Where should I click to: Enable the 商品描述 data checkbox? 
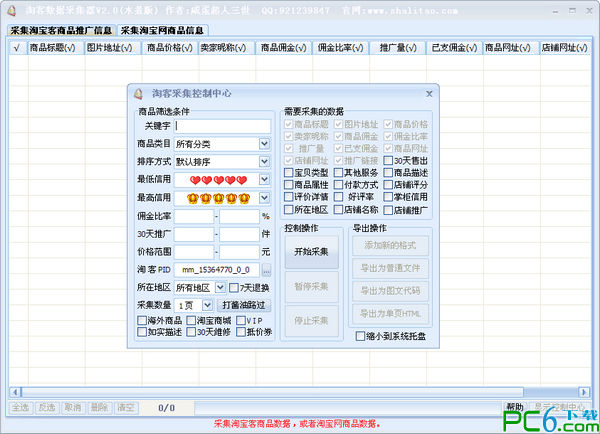(x=388, y=173)
